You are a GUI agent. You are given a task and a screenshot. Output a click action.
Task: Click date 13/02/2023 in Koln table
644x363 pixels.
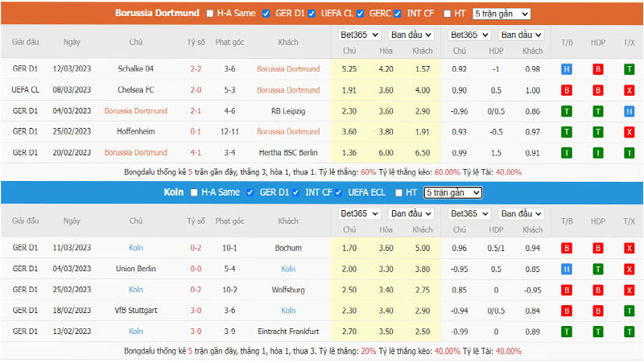click(72, 332)
